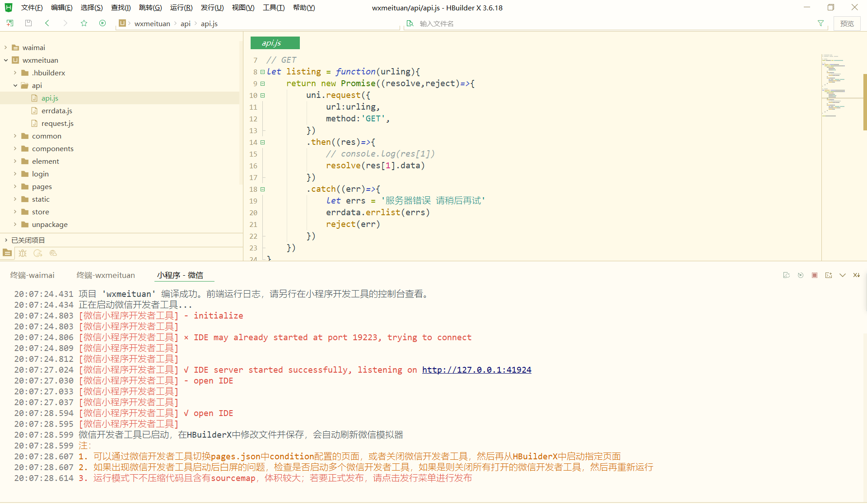Viewport: 867px width, 504px height.
Task: Open the 发行(U) menu
Action: click(x=212, y=8)
